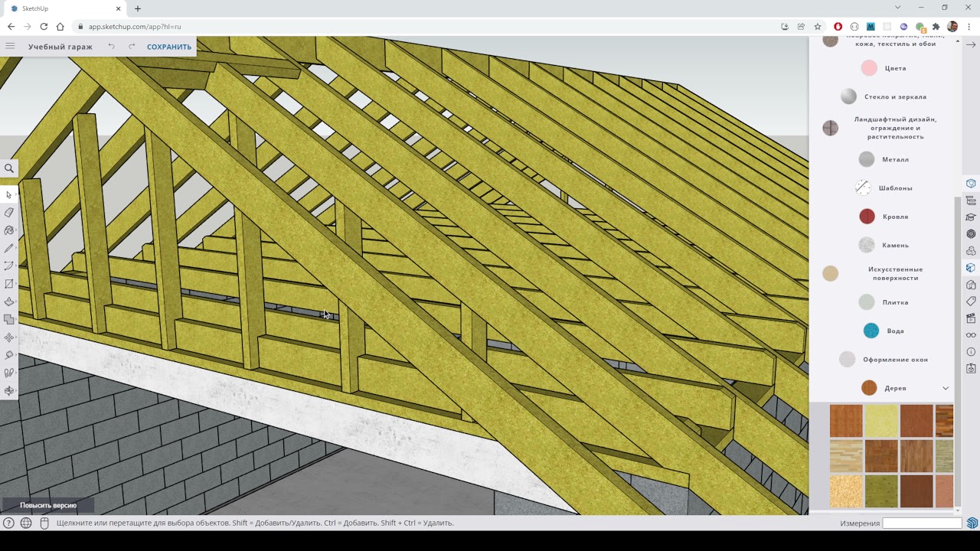Select the Move tool
Image resolution: width=980 pixels, height=551 pixels.
[x=9, y=337]
